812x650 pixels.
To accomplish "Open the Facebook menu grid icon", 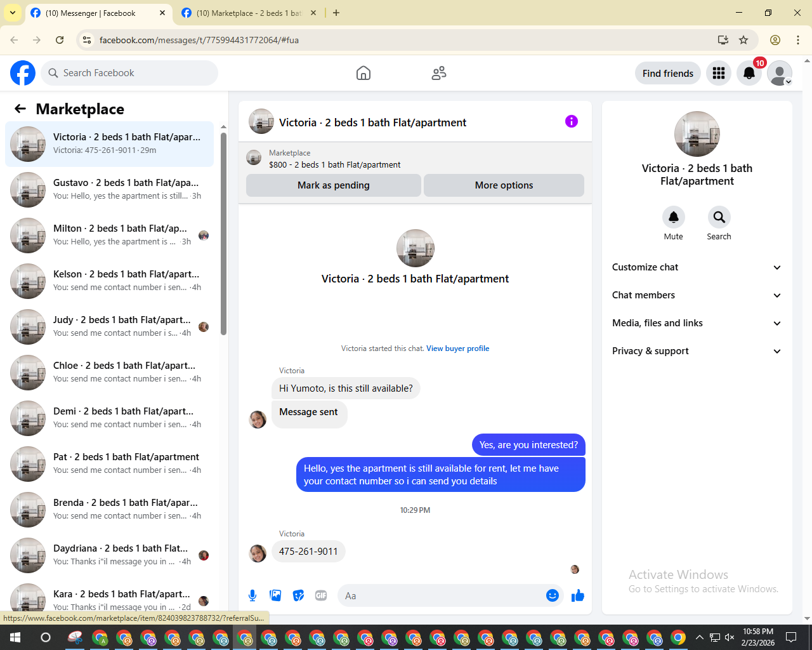I will click(719, 73).
